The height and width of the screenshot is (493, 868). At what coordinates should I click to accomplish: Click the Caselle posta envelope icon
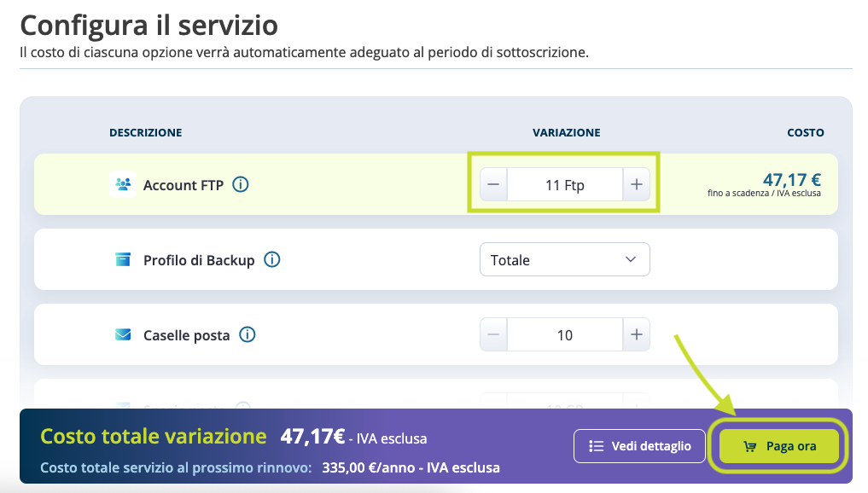pyautogui.click(x=123, y=335)
